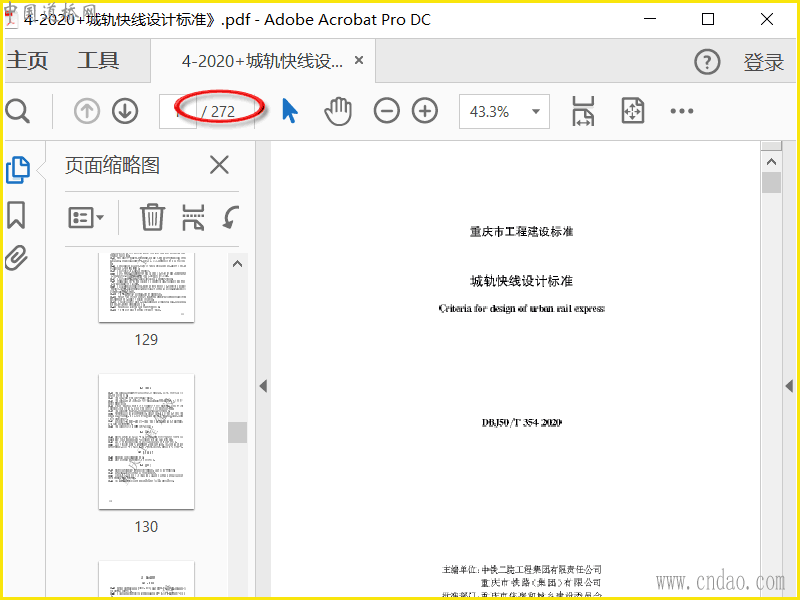Delete selected page with trash icon

pyautogui.click(x=152, y=217)
